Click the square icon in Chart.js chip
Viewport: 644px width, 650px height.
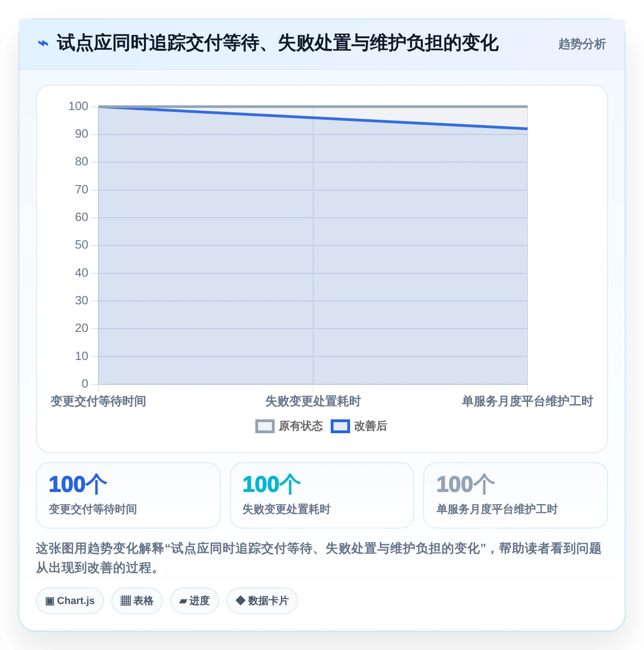point(50,601)
